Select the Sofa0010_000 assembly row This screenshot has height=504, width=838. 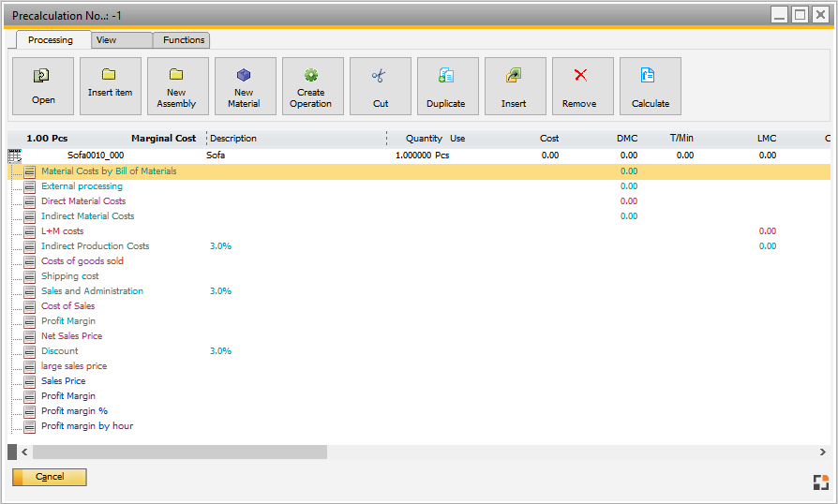point(96,156)
